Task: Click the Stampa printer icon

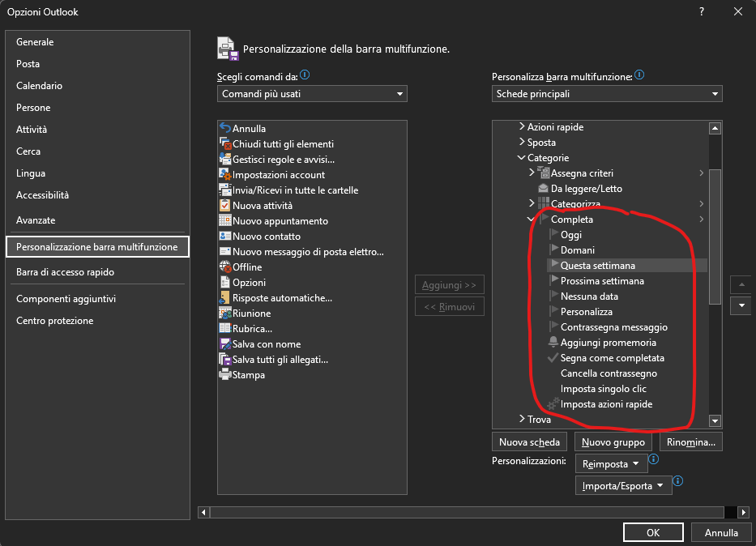Action: (225, 374)
